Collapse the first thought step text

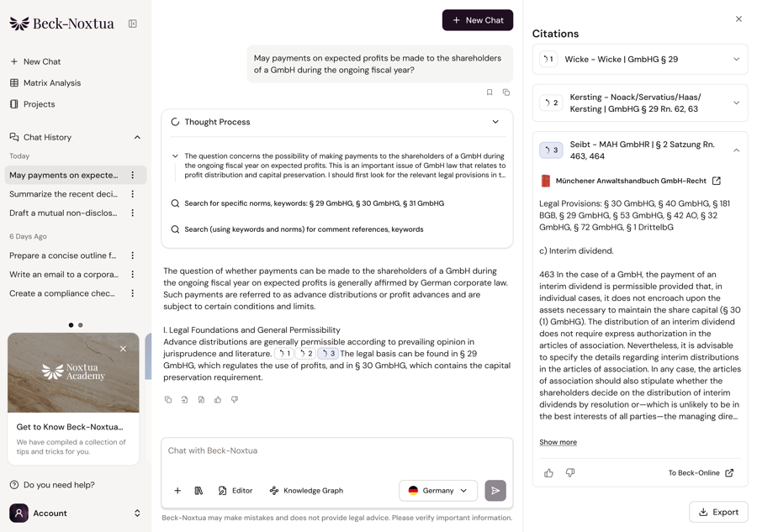[175, 155]
